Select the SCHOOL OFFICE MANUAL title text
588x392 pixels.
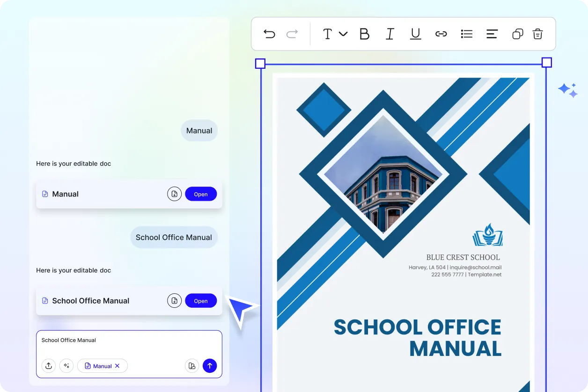point(417,338)
